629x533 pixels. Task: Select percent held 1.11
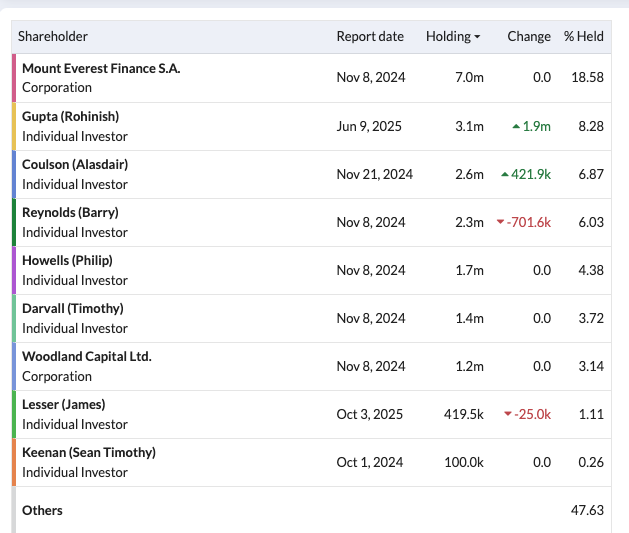tap(591, 414)
